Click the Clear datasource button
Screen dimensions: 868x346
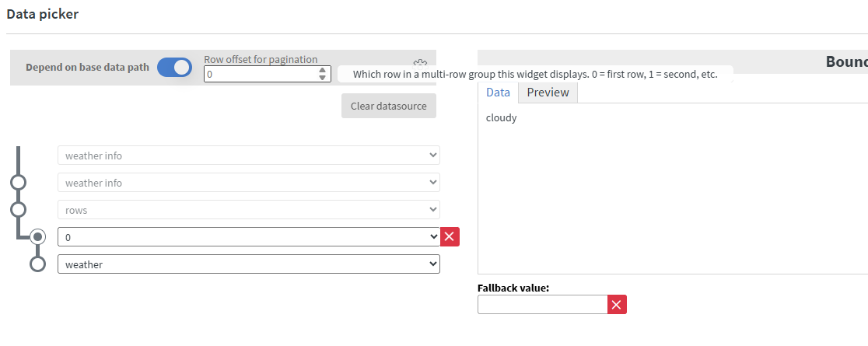(x=389, y=106)
